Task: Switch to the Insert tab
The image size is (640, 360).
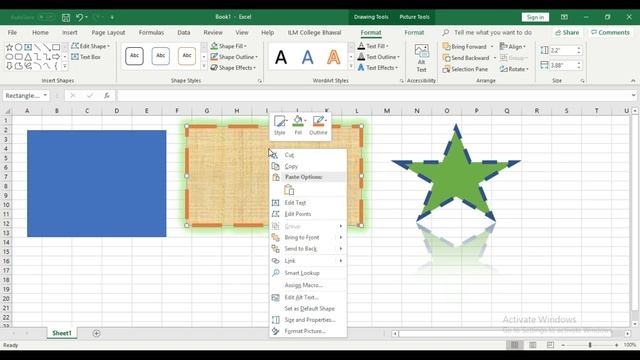Action: click(x=70, y=32)
